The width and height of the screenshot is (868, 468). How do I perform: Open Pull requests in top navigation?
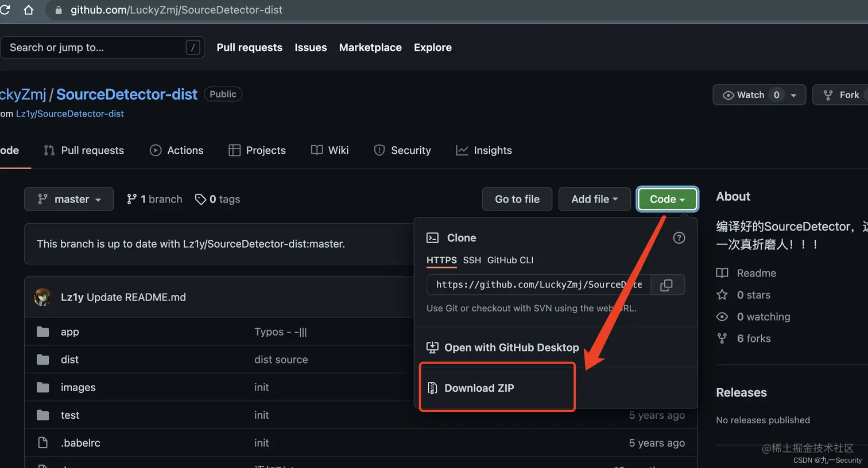[x=249, y=48]
